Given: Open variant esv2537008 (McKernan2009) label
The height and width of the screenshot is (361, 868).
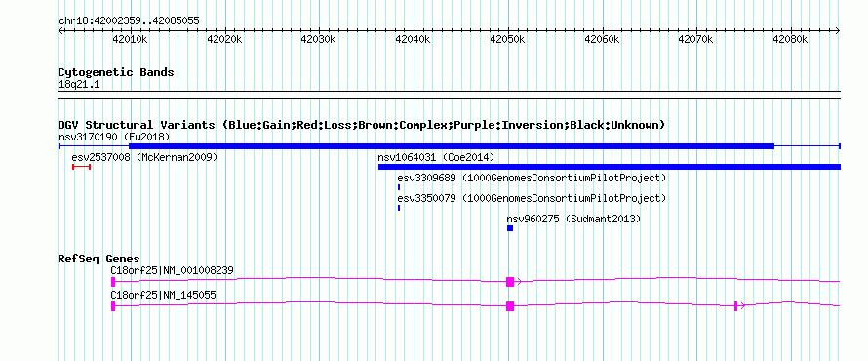Looking at the screenshot, I should point(144,158).
